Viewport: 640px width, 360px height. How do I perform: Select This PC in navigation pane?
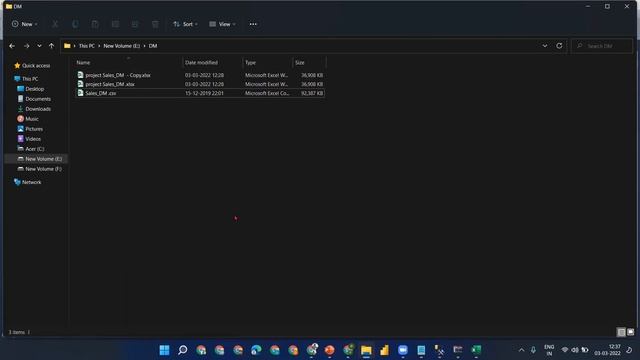[x=26, y=78]
